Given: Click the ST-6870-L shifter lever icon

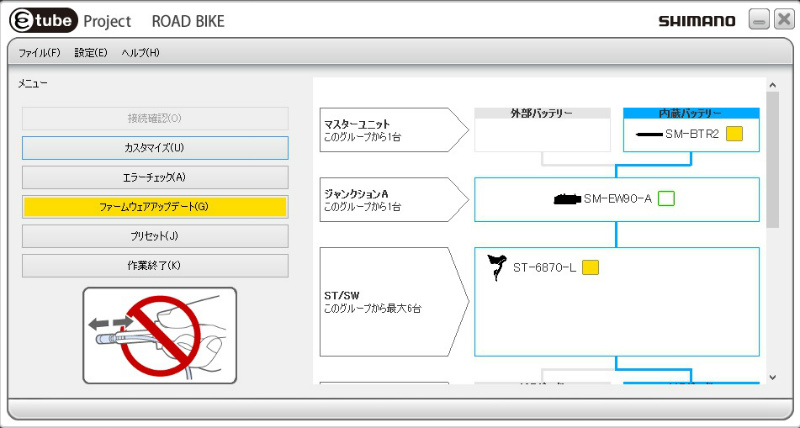Looking at the screenshot, I should click(497, 267).
